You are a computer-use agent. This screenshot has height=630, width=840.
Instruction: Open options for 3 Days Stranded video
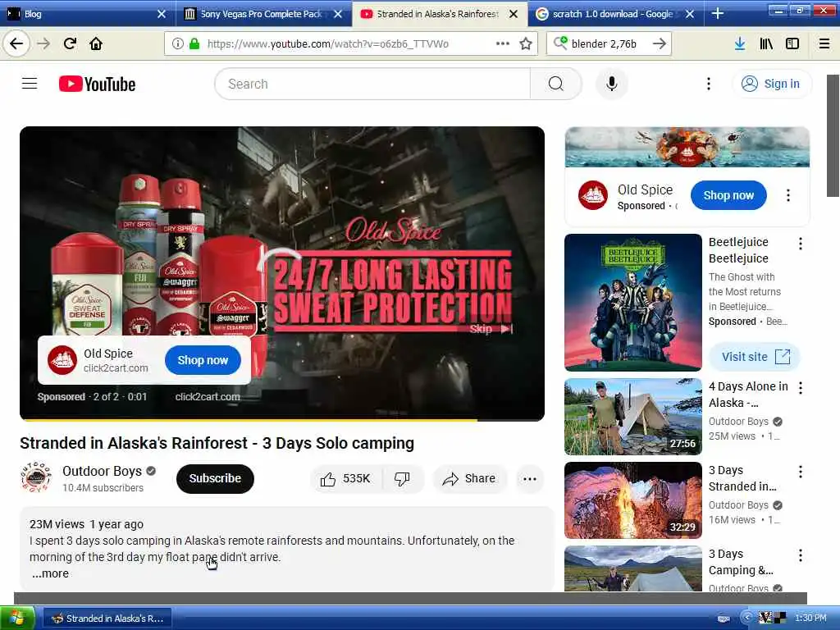[x=801, y=472]
